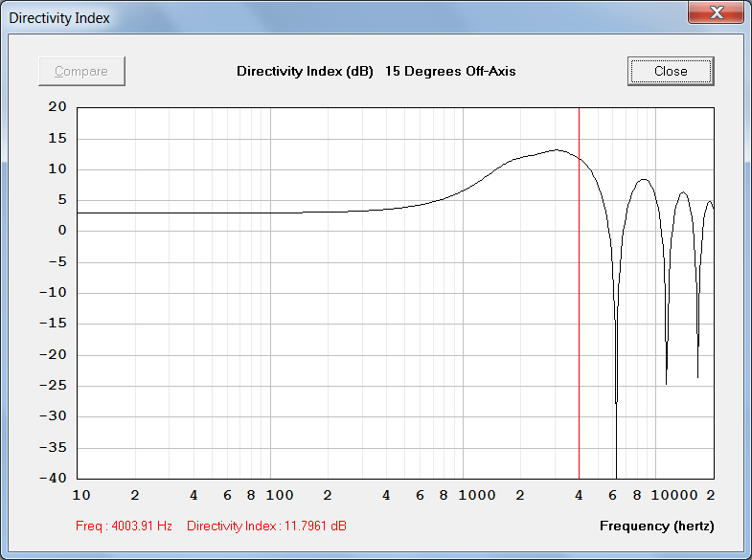Click the curve peak near 3 kHz
The width and height of the screenshot is (752, 560).
pyautogui.click(x=557, y=150)
